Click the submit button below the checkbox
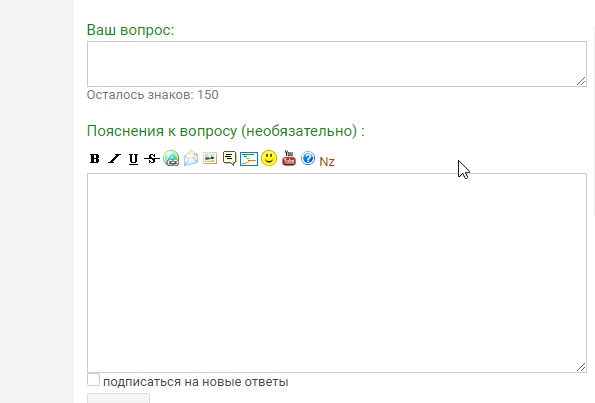The image size is (595, 403). click(x=118, y=398)
